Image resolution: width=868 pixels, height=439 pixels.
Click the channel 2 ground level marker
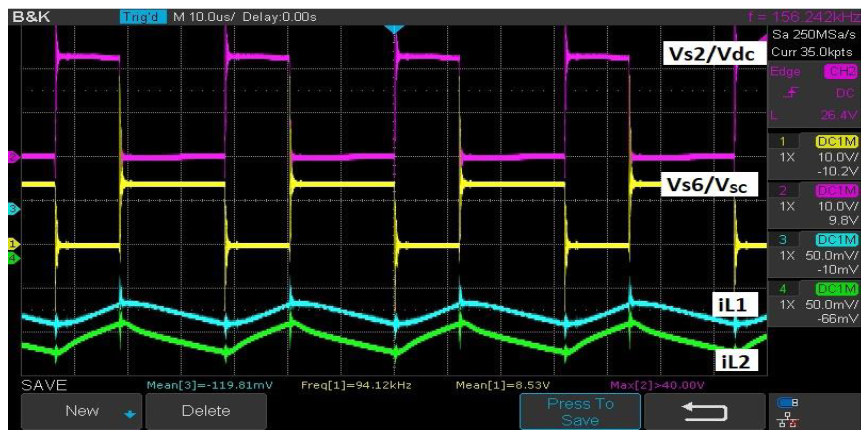tap(13, 157)
